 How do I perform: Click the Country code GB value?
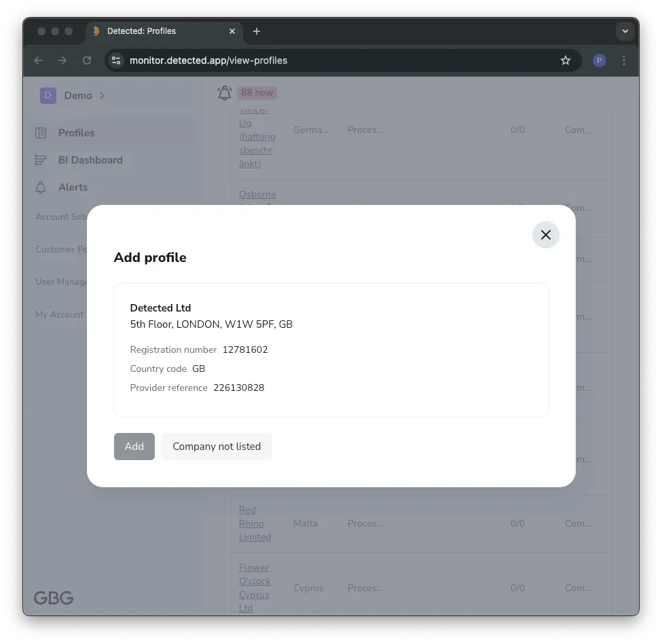point(198,369)
